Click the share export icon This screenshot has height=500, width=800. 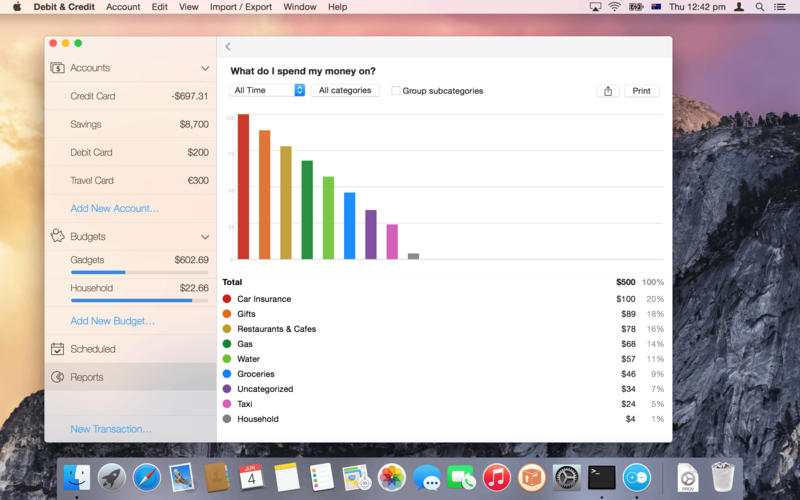point(607,91)
